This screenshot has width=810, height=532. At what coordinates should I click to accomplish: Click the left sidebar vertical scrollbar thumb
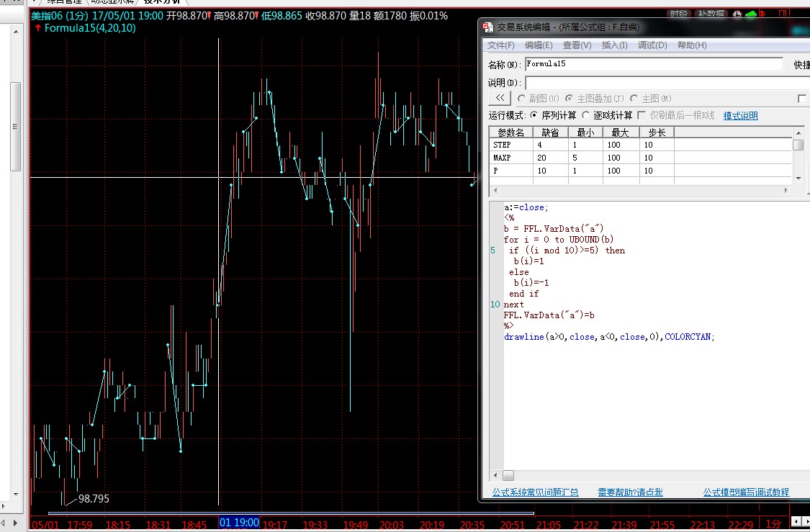16,126
